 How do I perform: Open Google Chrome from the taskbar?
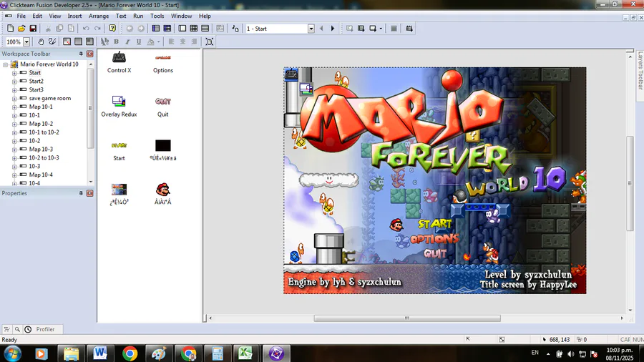click(130, 353)
